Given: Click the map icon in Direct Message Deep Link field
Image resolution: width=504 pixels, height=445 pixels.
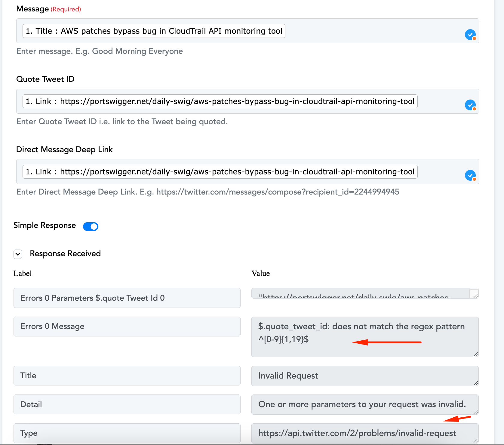Looking at the screenshot, I should [470, 175].
